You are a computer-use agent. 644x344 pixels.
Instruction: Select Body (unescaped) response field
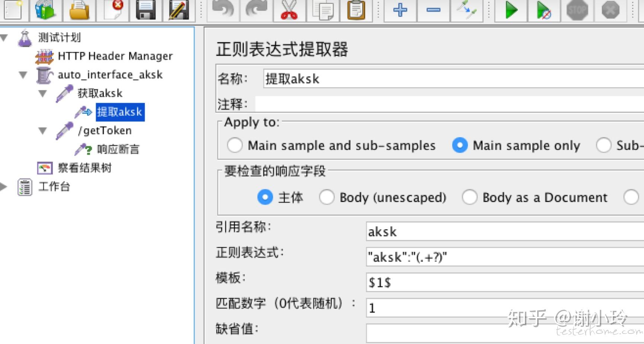[327, 198]
